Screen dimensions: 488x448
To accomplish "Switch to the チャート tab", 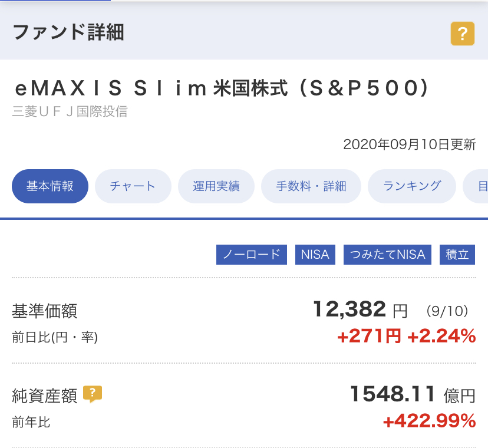I will [x=133, y=186].
